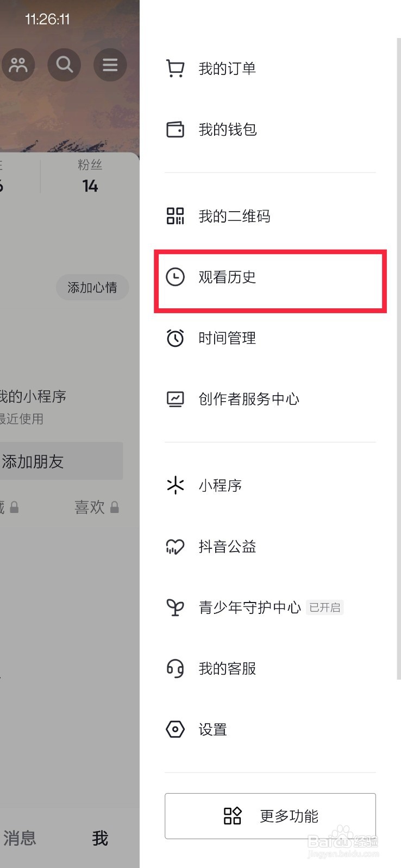401x868 pixels.
Task: View 粉丝 followers count
Action: click(90, 178)
